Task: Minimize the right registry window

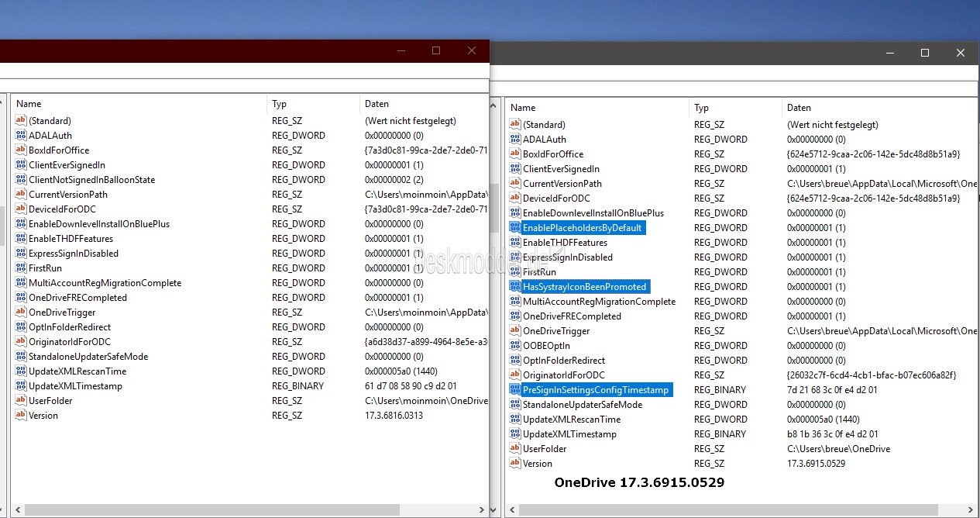Action: pyautogui.click(x=889, y=53)
